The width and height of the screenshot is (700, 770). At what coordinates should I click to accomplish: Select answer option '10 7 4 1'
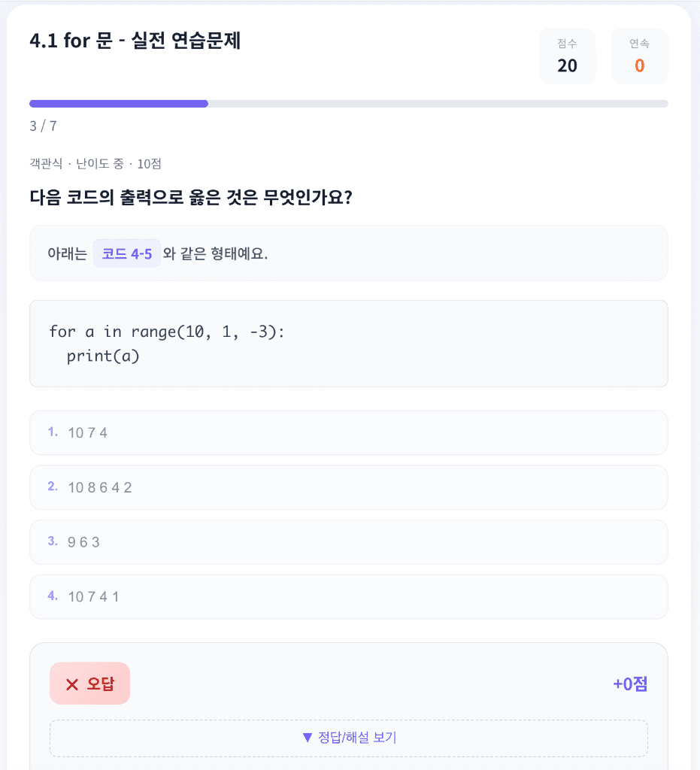point(348,596)
